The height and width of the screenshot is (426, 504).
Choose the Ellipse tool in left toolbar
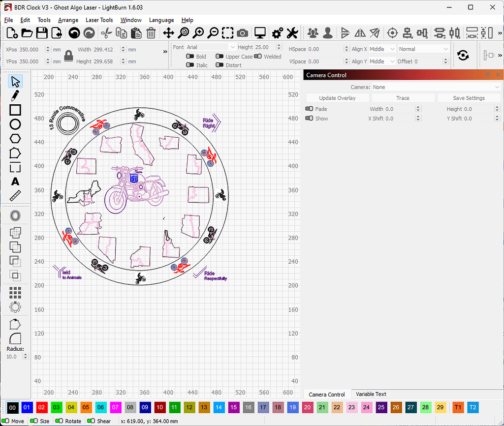pyautogui.click(x=15, y=124)
